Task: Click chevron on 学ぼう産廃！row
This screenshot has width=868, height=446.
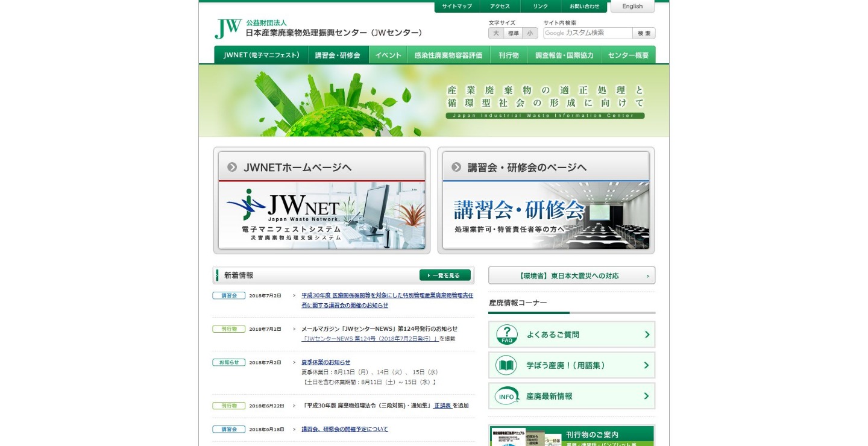Action: (646, 365)
